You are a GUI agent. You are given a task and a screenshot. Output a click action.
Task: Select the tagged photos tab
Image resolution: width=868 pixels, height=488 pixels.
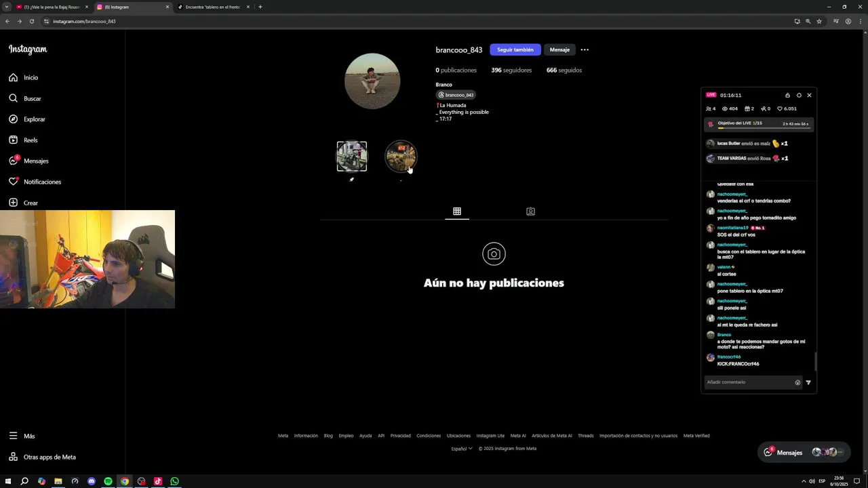pyautogui.click(x=530, y=211)
